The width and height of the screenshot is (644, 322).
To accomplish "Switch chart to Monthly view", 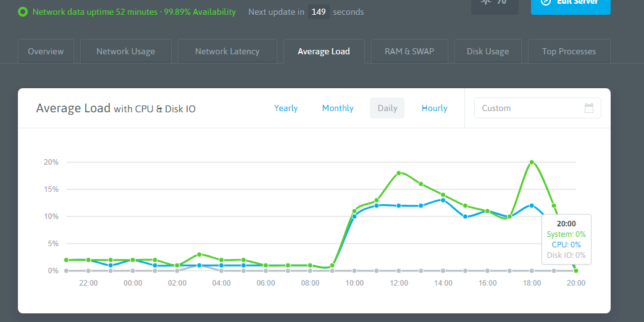I will [338, 108].
